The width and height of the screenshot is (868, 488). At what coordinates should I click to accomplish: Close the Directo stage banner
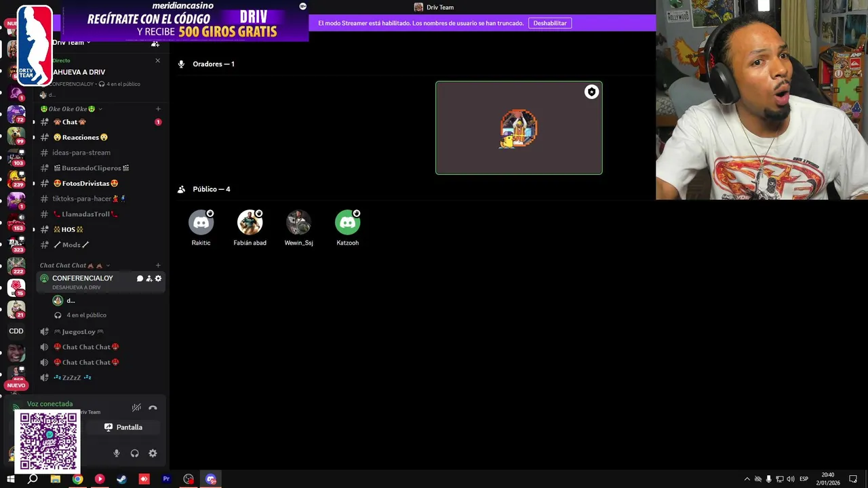tap(157, 60)
